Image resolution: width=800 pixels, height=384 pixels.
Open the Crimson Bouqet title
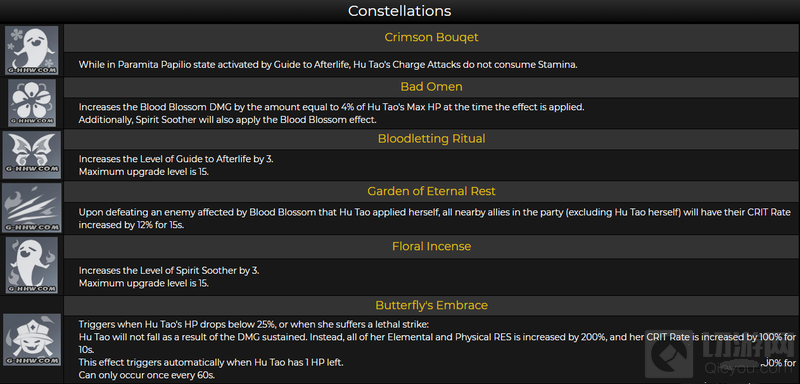[x=431, y=37]
